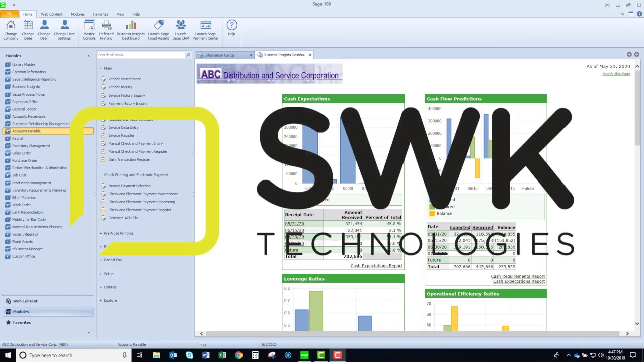
Task: Open Change User Settings in the ribbon
Action: (64, 30)
